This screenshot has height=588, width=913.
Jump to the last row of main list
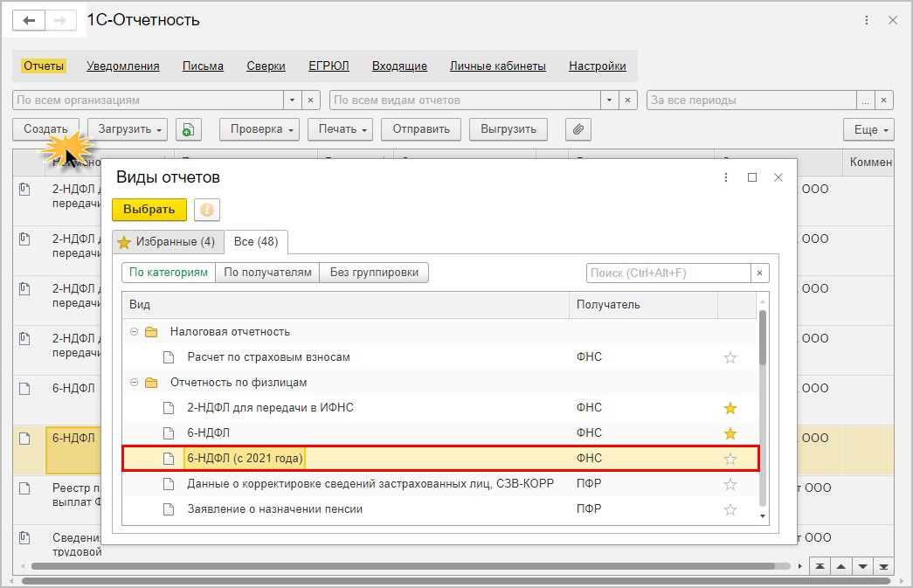[884, 566]
